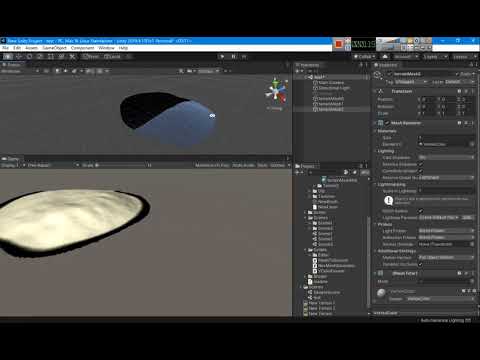
Task: Open the Component menu
Action: (82, 48)
